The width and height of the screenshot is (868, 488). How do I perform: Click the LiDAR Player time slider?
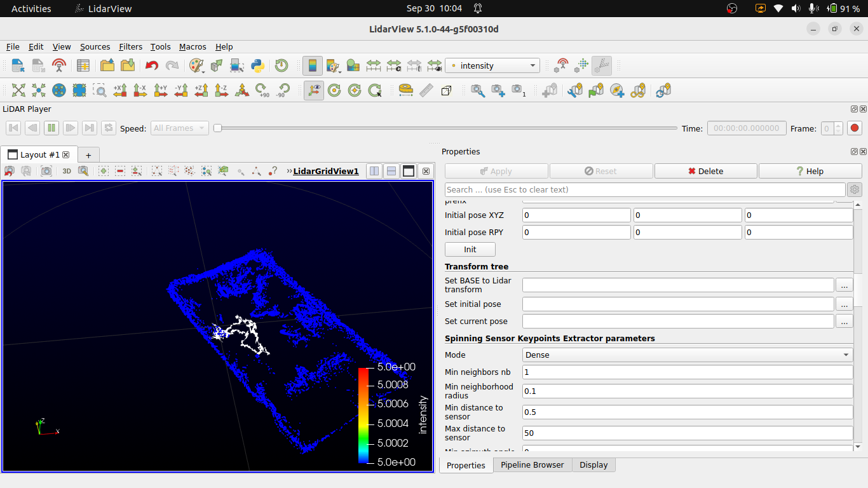coord(445,128)
